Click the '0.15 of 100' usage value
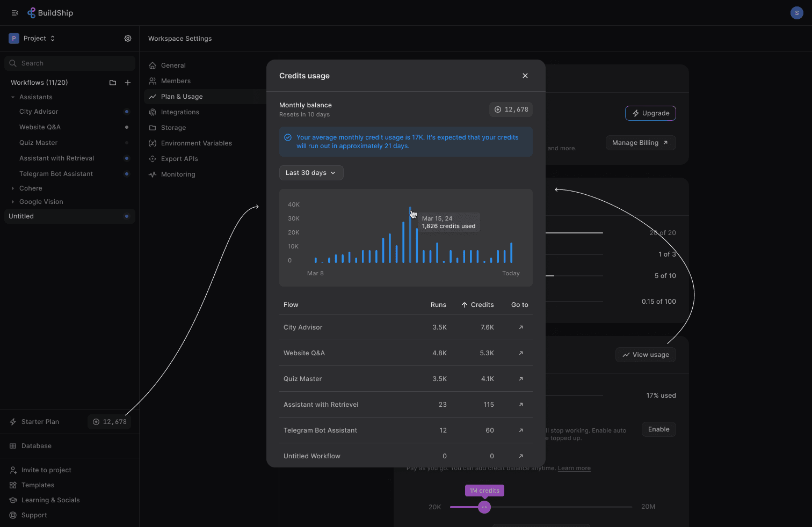 pos(659,302)
